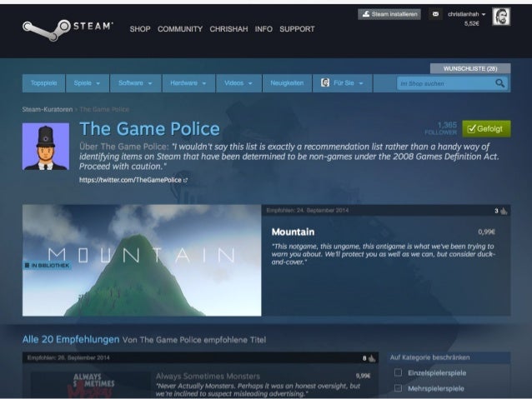This screenshot has height=399, width=532.
Task: Click the user avatar in header
Action: (x=501, y=17)
